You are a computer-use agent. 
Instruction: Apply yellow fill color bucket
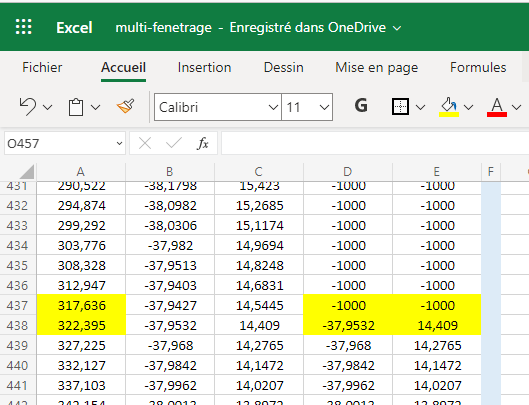[x=449, y=107]
